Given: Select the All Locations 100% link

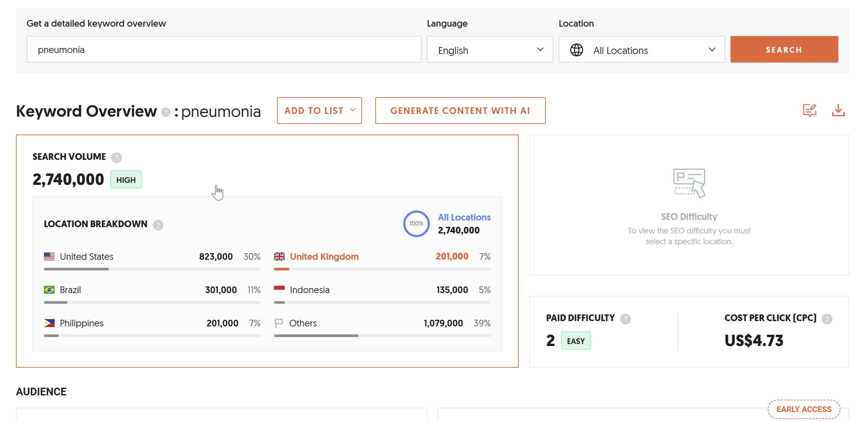Looking at the screenshot, I should (x=446, y=223).
